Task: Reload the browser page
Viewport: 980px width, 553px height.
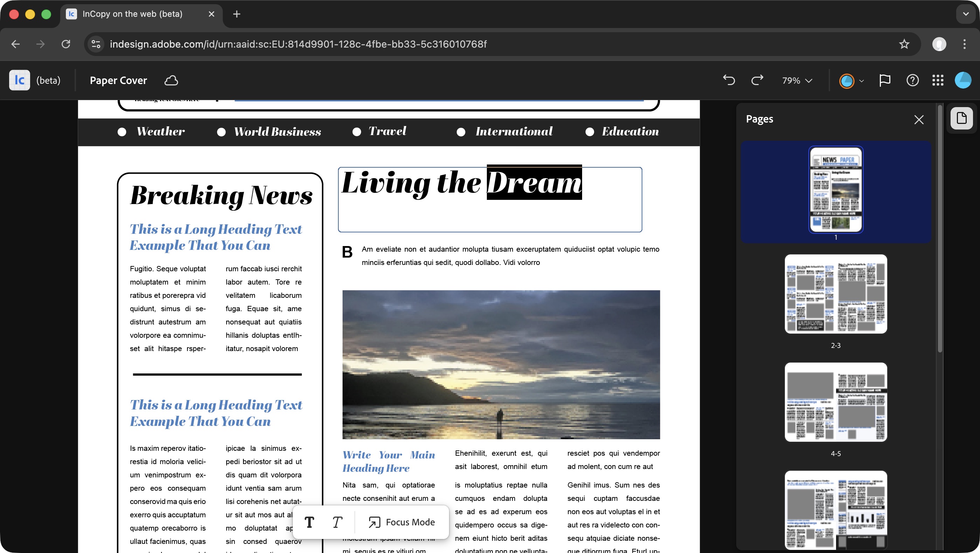Action: 66,44
